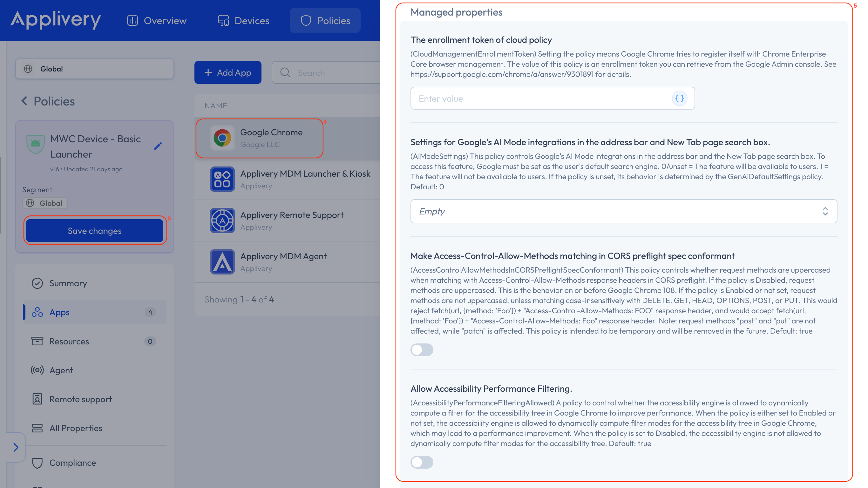Click the enrollment token Enter value field
Screen dimensions: 868x488
coord(553,98)
